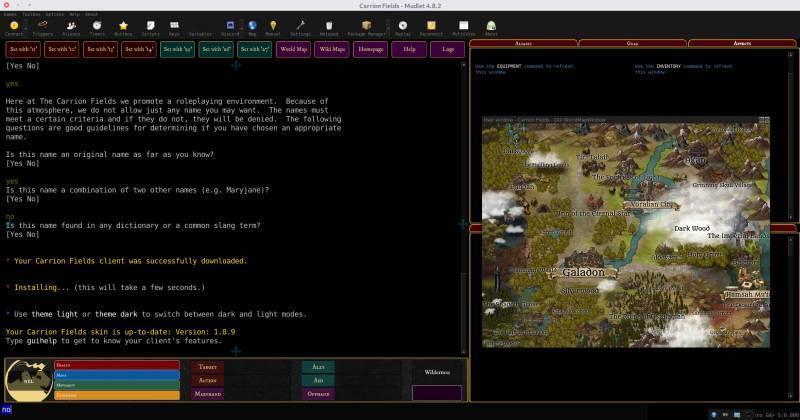Click the Wiki Maps button
800x420 pixels.
[x=332, y=49]
